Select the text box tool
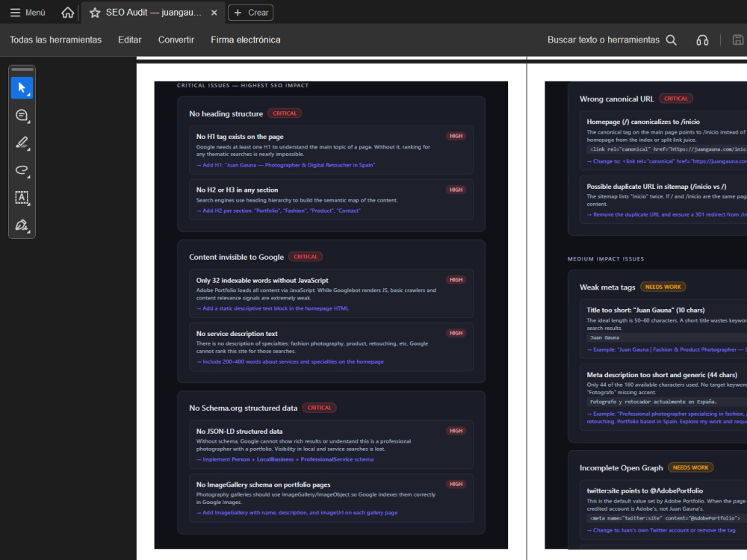The width and height of the screenshot is (747, 560). pyautogui.click(x=22, y=198)
